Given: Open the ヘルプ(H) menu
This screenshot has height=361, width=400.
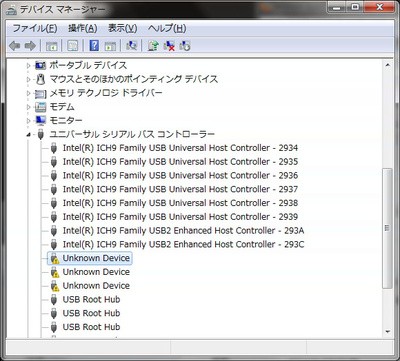Looking at the screenshot, I should [x=167, y=28].
